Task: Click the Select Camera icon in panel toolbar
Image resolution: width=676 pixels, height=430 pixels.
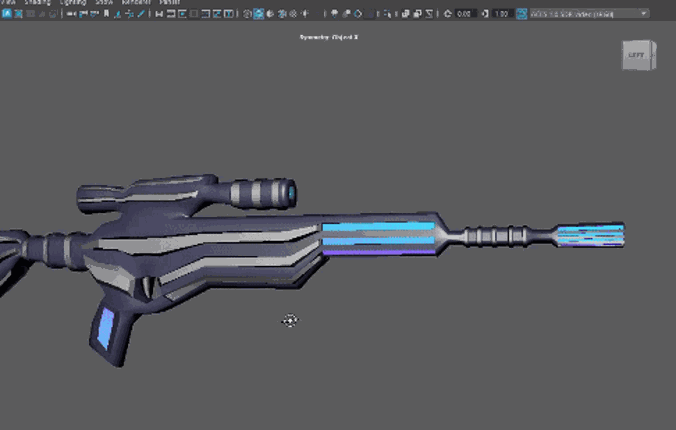Action: 6,14
